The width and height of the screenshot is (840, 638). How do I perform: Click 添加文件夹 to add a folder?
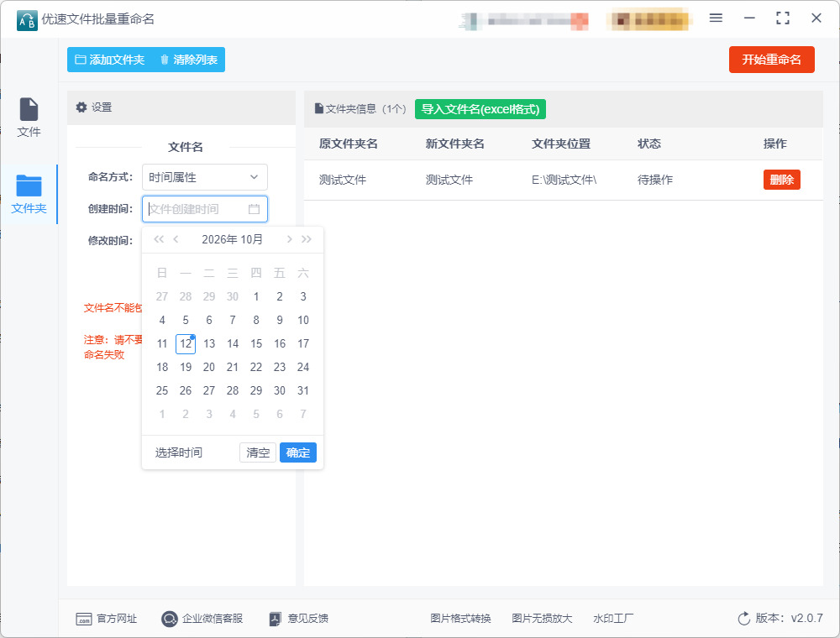[110, 60]
